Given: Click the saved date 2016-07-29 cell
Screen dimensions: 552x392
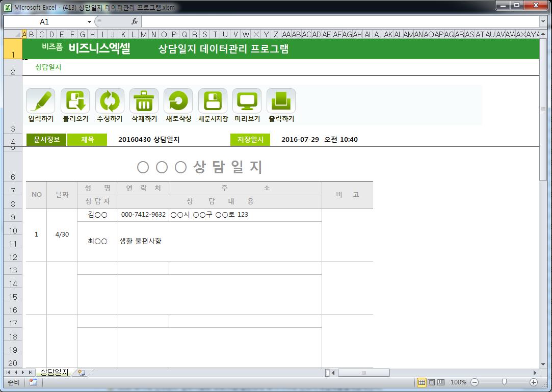Looking at the screenshot, I should click(x=319, y=140).
